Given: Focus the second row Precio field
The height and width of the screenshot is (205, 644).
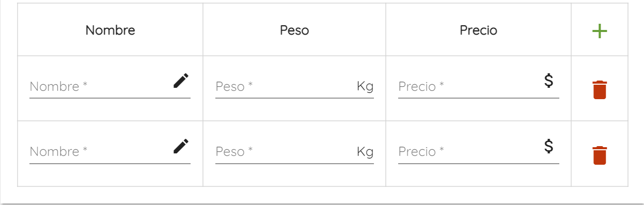Looking at the screenshot, I should pyautogui.click(x=469, y=152).
